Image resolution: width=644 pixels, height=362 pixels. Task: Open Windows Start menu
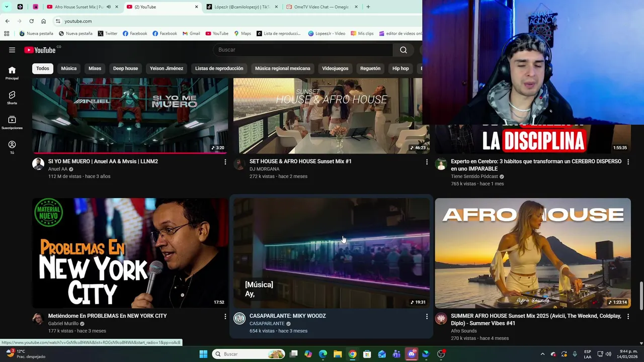pyautogui.click(x=203, y=354)
